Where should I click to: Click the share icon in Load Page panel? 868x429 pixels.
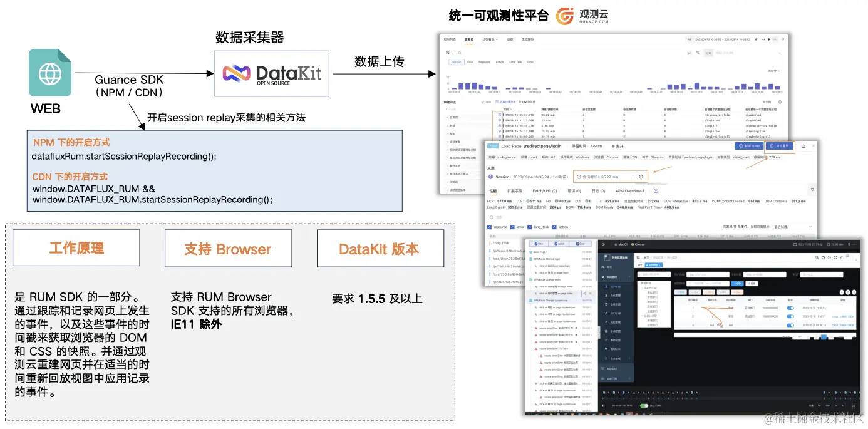point(803,146)
